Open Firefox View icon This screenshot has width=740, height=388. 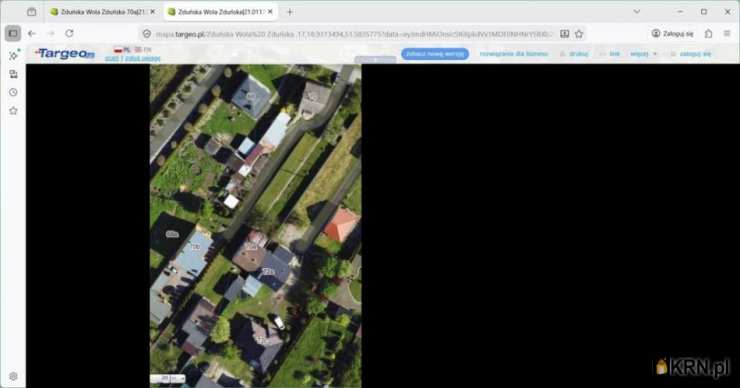coord(32,12)
